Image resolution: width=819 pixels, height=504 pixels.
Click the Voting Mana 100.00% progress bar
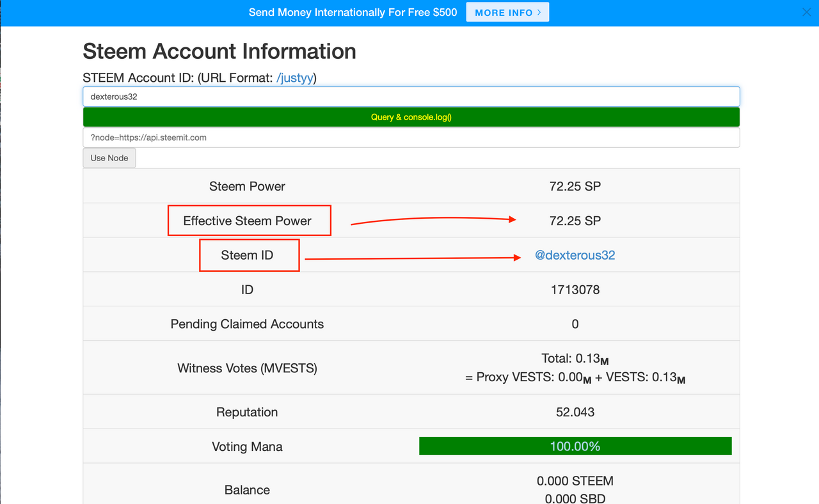(x=575, y=446)
